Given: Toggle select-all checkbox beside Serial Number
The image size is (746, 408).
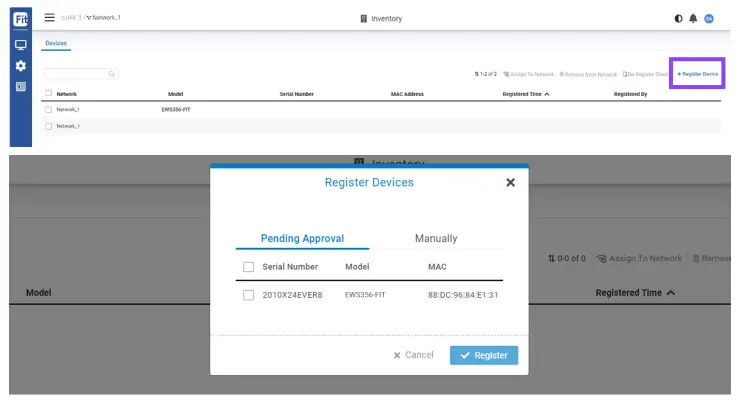Looking at the screenshot, I should 248,267.
